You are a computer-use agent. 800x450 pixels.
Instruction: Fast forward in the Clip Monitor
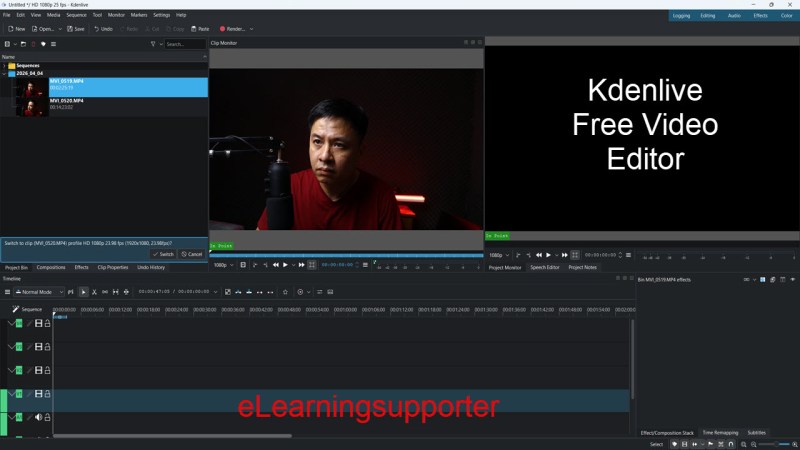coord(302,265)
